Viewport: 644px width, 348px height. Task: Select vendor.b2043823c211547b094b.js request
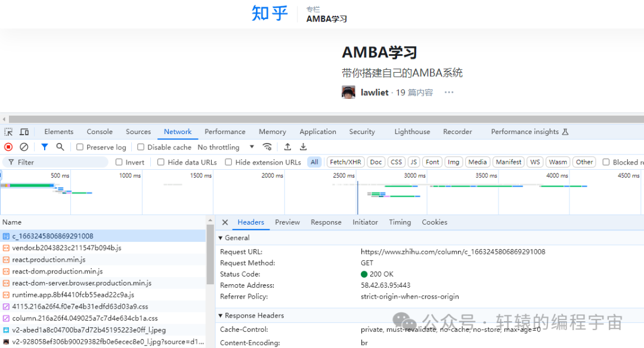(103, 248)
